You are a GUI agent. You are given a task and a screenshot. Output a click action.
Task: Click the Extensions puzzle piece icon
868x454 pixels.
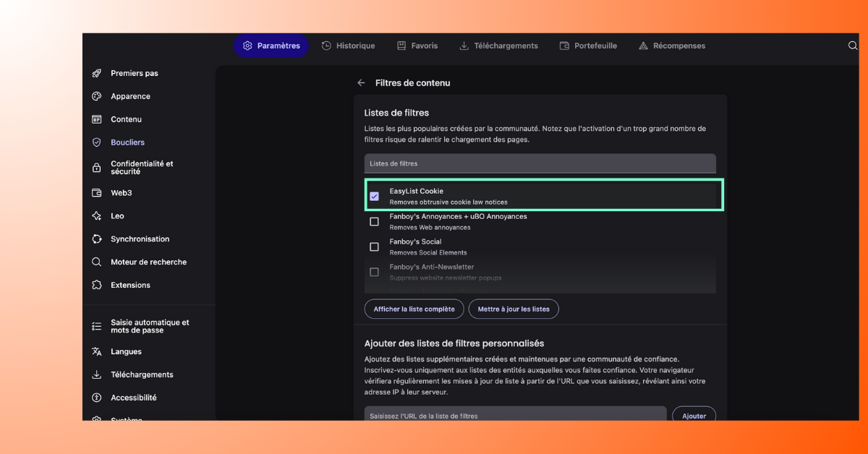pyautogui.click(x=96, y=285)
